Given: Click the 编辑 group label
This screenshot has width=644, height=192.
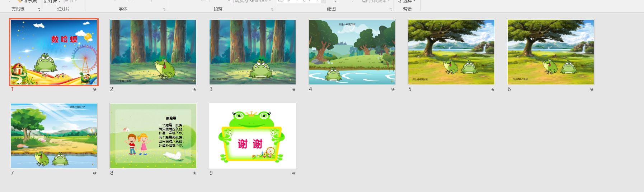Looking at the screenshot, I should click(x=407, y=9).
